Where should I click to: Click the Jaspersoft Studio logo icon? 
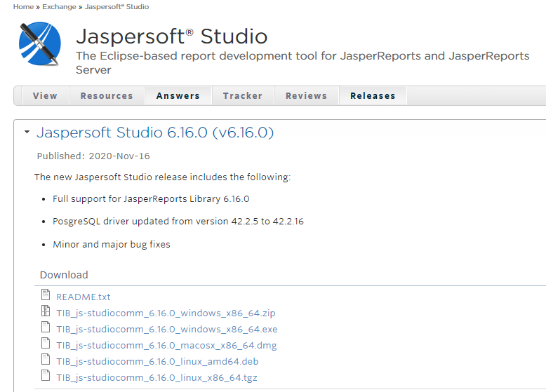click(x=40, y=43)
